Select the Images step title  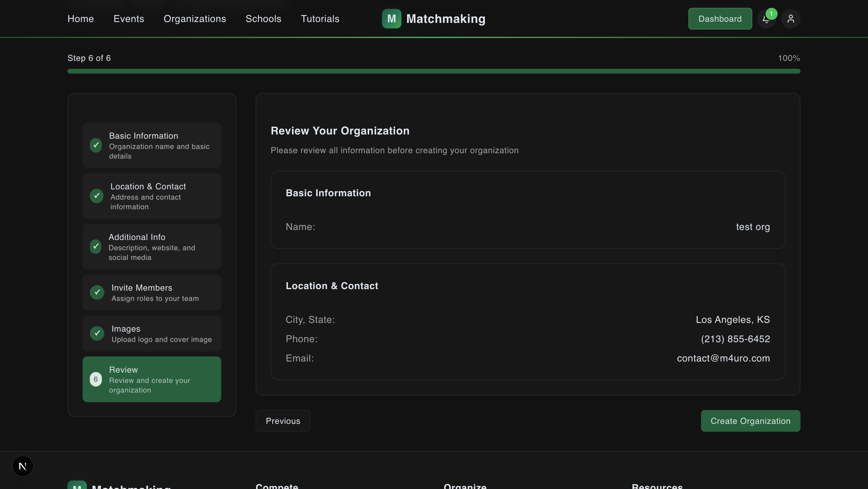point(126,329)
